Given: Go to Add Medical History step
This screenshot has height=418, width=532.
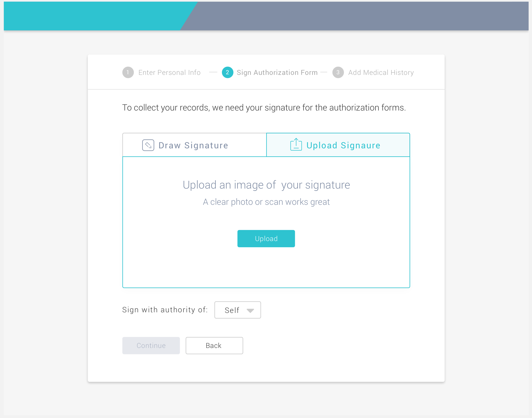Looking at the screenshot, I should (x=381, y=72).
